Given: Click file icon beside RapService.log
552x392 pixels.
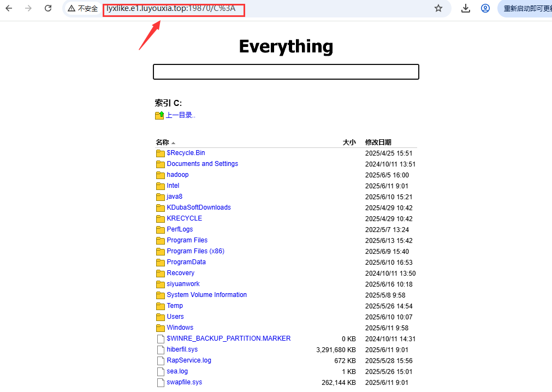Looking at the screenshot, I should pos(161,360).
